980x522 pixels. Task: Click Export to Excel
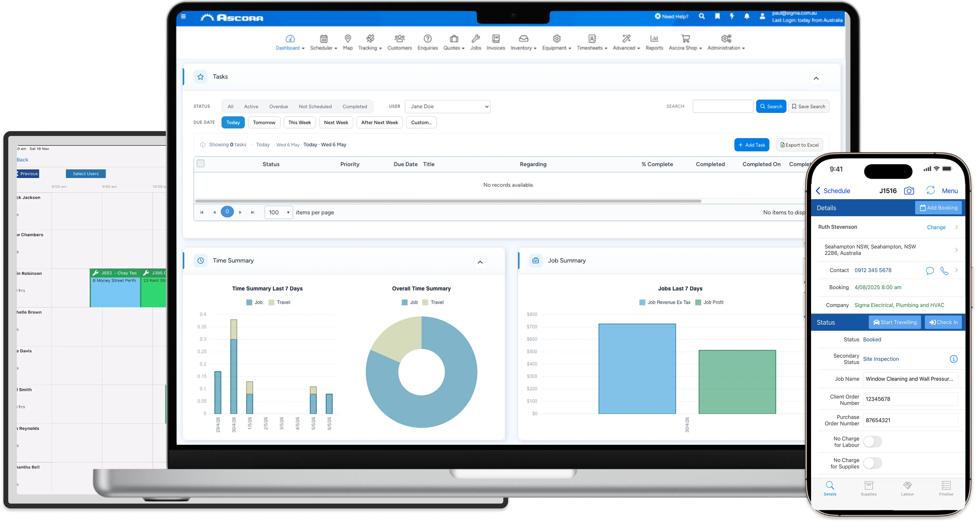pyautogui.click(x=799, y=145)
